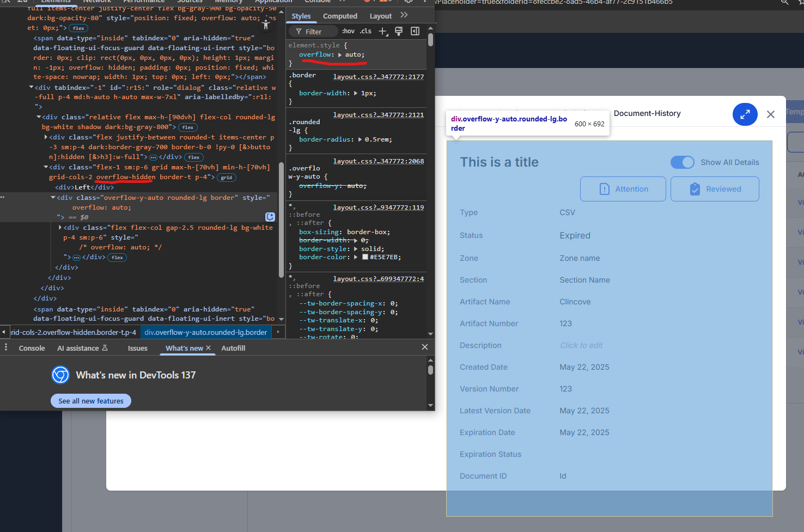The image size is (804, 532).
Task: Select the overflow-hidden.border-t.p-4 breadcrumb
Action: pyautogui.click(x=74, y=332)
